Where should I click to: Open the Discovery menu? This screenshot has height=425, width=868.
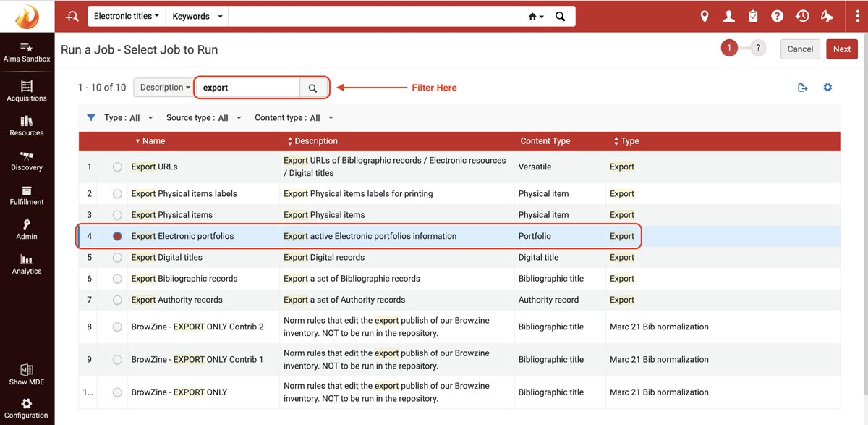coord(27,161)
